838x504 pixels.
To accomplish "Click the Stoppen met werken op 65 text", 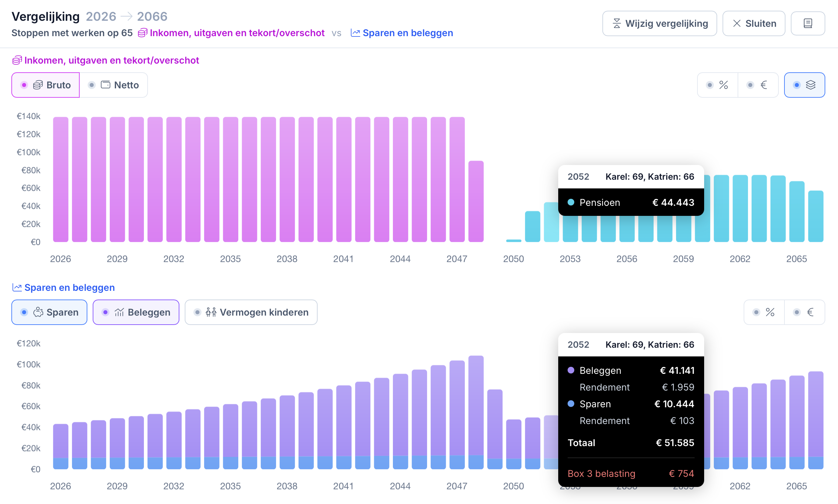I will pyautogui.click(x=72, y=33).
